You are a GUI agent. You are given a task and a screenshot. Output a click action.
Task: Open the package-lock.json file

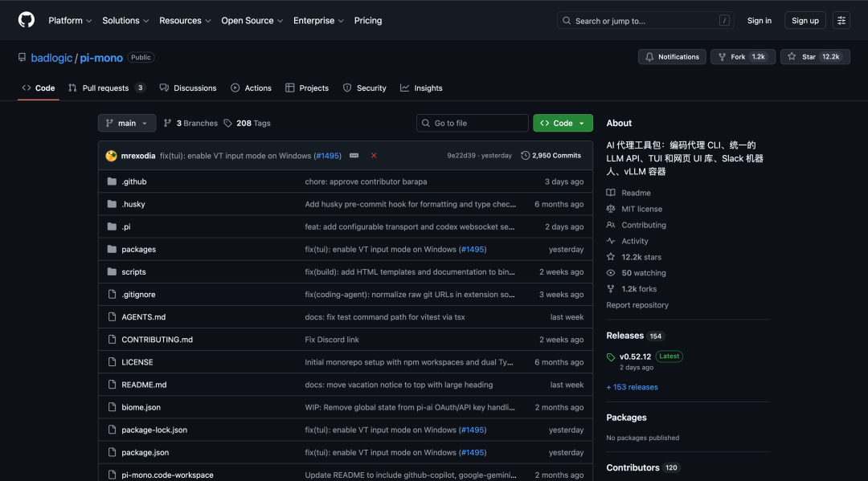pyautogui.click(x=154, y=430)
